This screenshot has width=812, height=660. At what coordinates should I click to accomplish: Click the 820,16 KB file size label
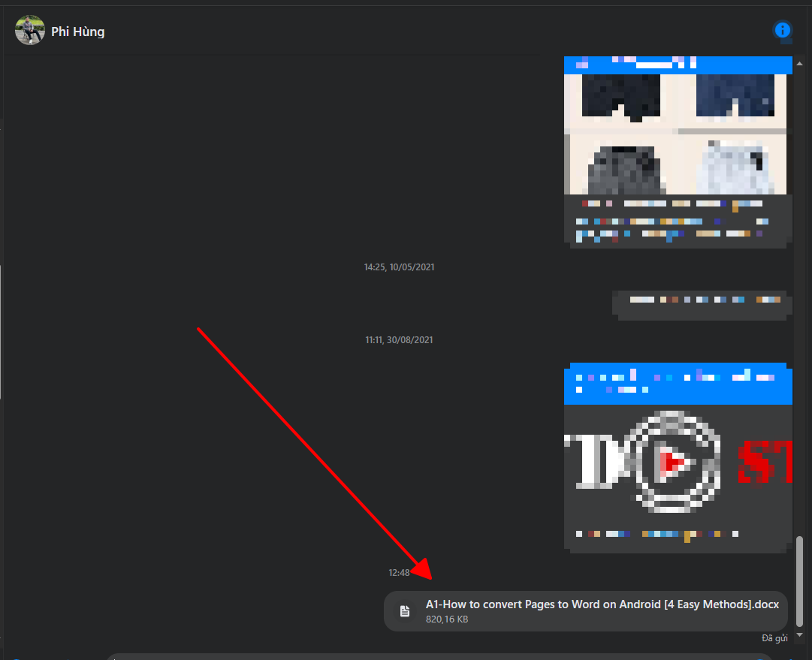point(447,619)
